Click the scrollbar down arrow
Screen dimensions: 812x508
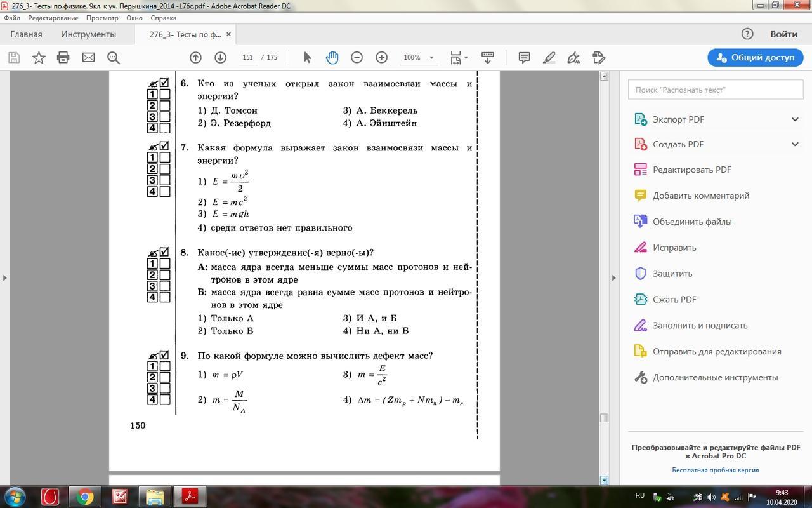point(604,480)
